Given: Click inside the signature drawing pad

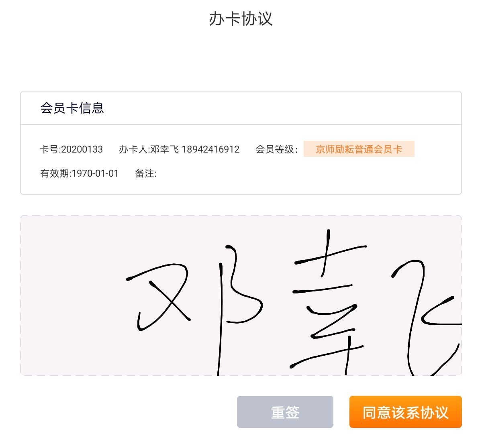Looking at the screenshot, I should click(241, 296).
